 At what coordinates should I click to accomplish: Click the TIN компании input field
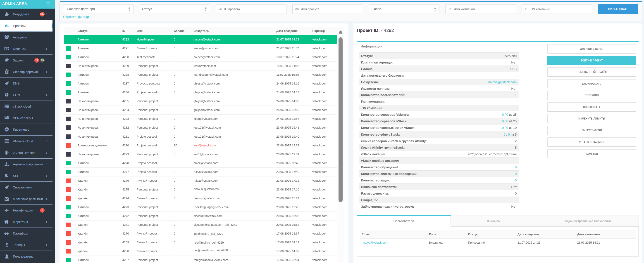coord(557,9)
